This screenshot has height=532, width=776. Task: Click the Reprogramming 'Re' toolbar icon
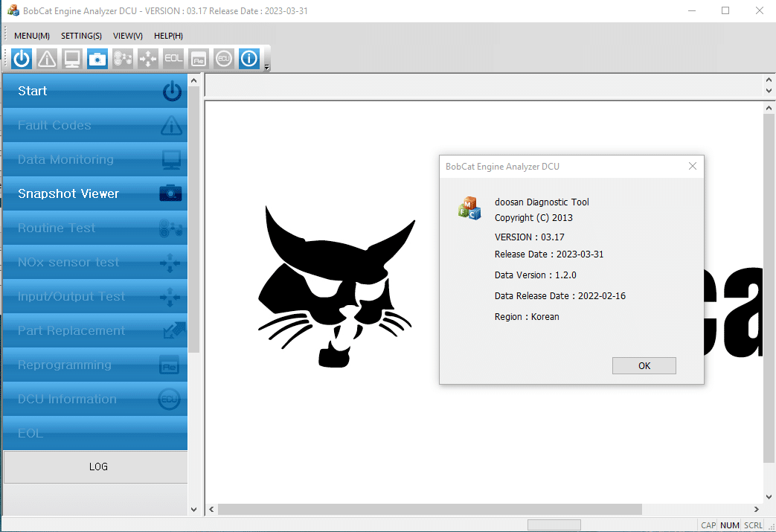click(199, 59)
